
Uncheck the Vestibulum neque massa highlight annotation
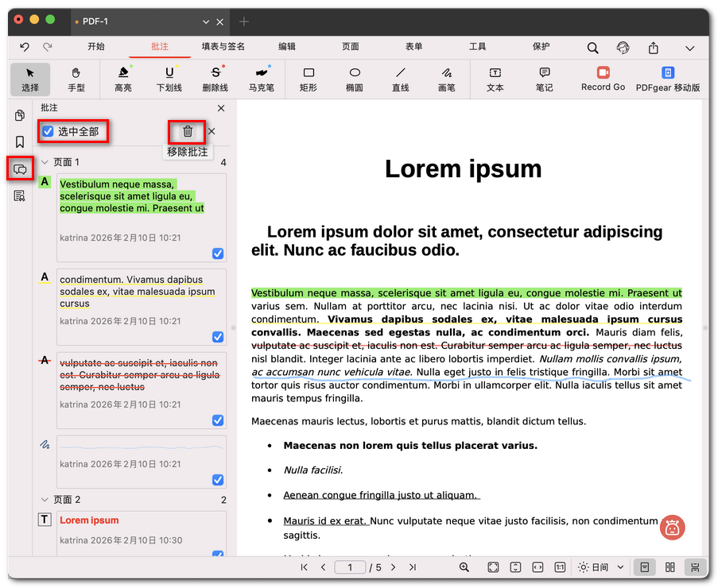pyautogui.click(x=218, y=253)
